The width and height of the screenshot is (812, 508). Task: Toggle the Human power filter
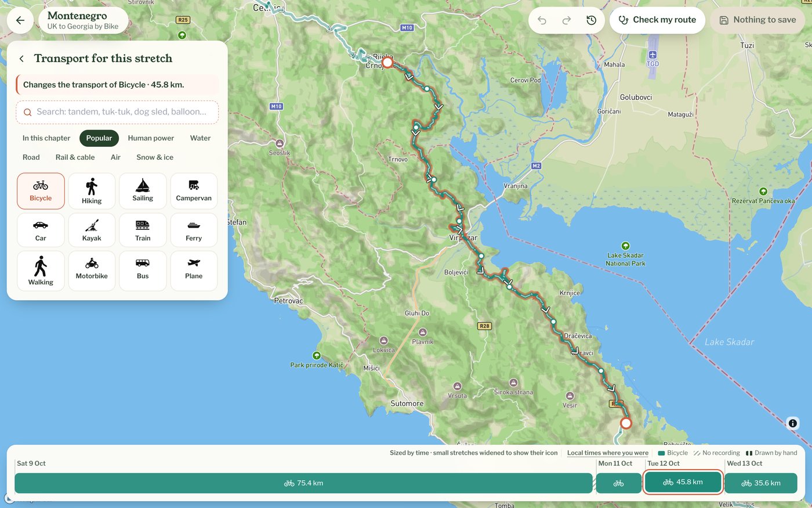pyautogui.click(x=151, y=138)
